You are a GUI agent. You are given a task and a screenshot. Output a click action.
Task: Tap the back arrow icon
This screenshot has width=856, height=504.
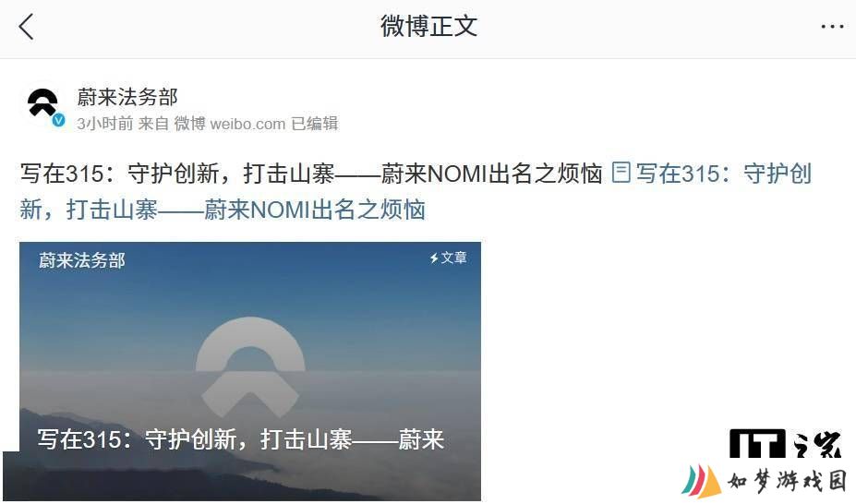pyautogui.click(x=26, y=27)
